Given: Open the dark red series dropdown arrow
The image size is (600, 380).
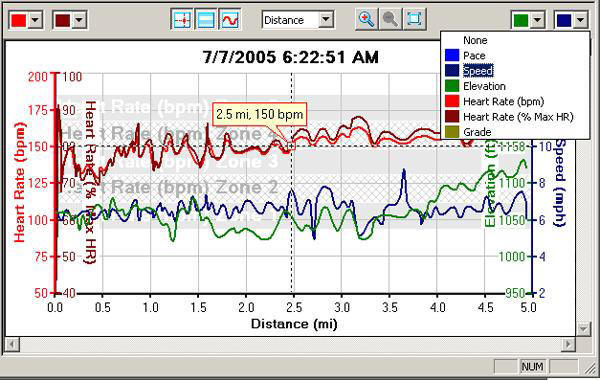Looking at the screenshot, I should tap(80, 20).
